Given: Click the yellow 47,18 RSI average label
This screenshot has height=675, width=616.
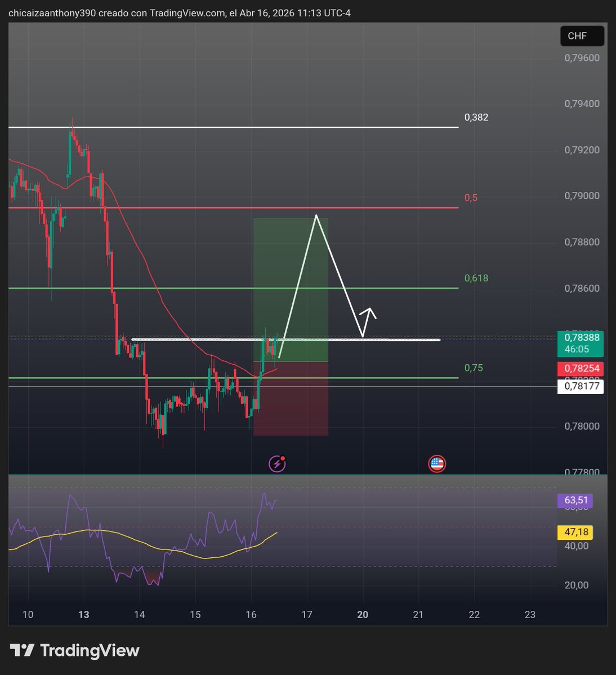Looking at the screenshot, I should point(575,531).
